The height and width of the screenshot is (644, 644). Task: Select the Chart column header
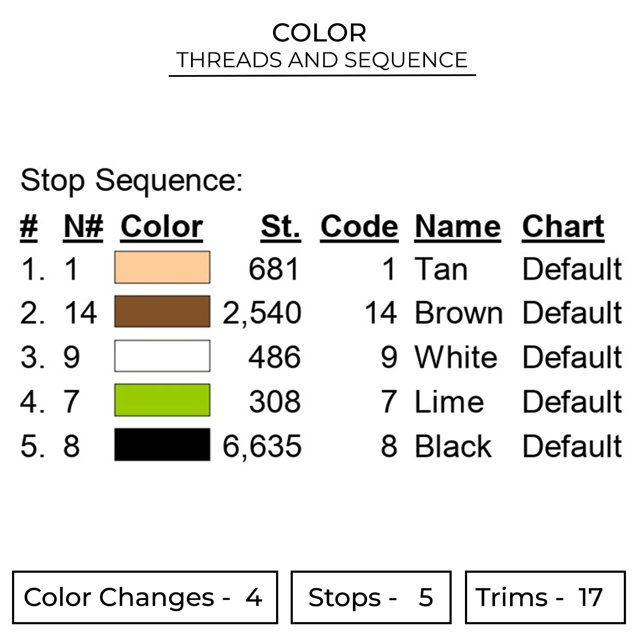[x=563, y=226]
